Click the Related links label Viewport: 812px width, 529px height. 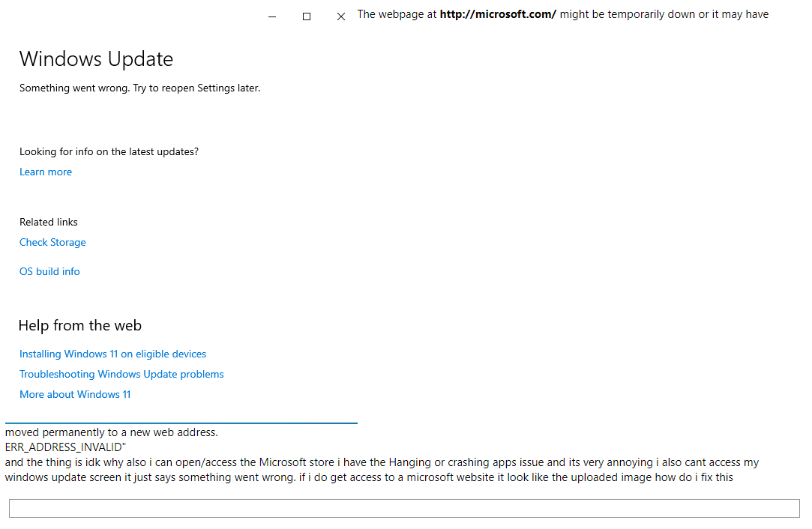(49, 222)
